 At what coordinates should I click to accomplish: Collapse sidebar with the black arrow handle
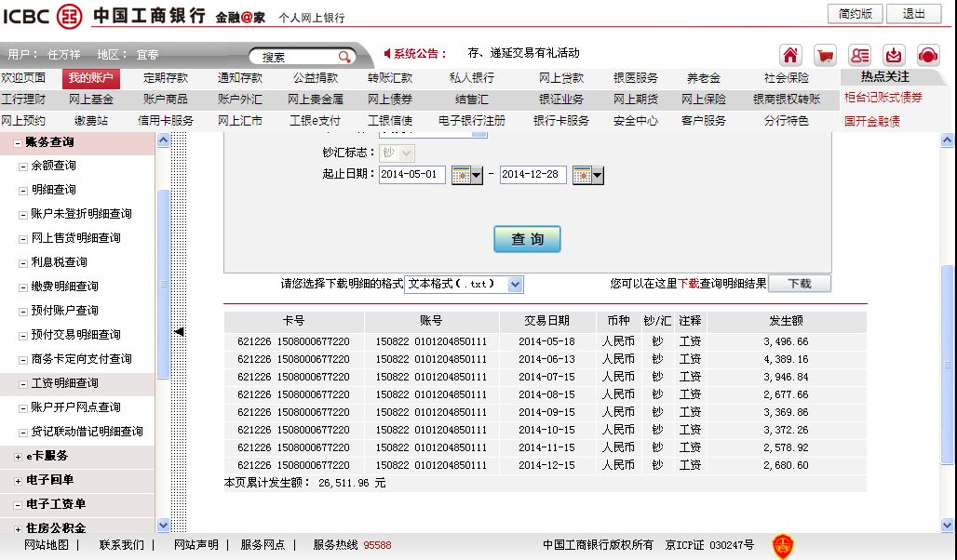180,331
